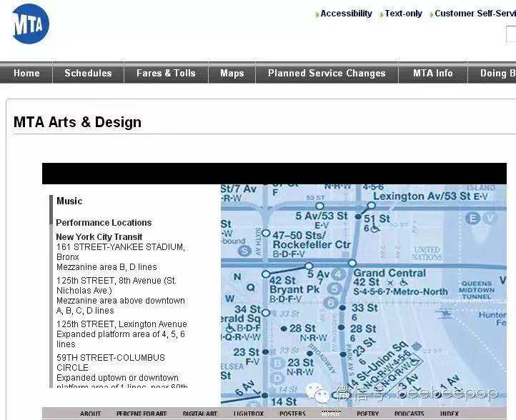Open Planned Service Changes menu
This screenshot has width=516, height=420.
coord(327,73)
